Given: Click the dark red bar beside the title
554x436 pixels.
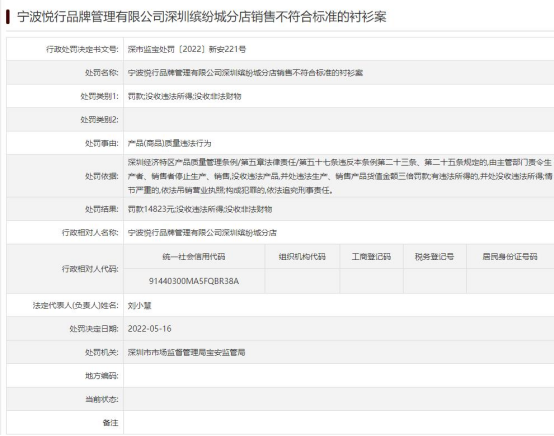Looking at the screenshot, I should coord(8,17).
